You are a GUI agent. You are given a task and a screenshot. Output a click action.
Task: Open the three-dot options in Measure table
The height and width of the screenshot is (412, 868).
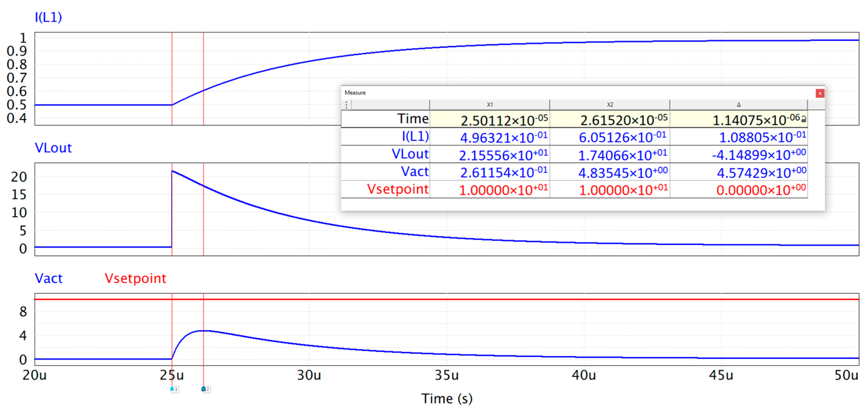346,105
